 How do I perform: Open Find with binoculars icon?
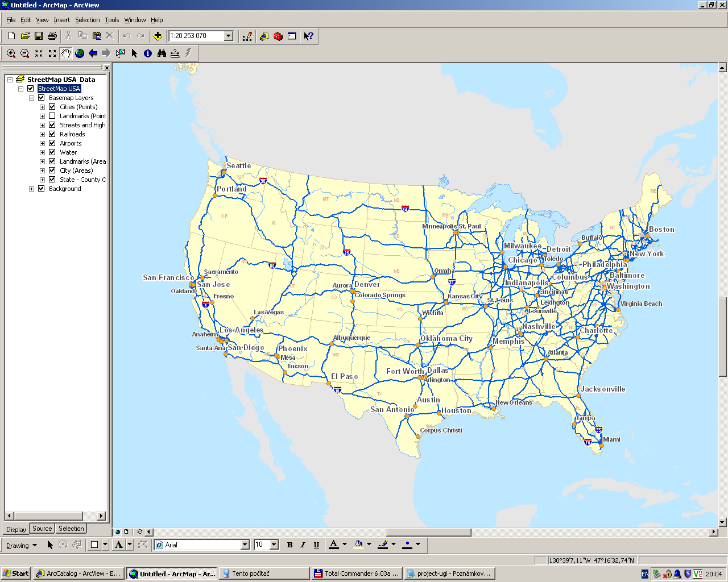[162, 53]
